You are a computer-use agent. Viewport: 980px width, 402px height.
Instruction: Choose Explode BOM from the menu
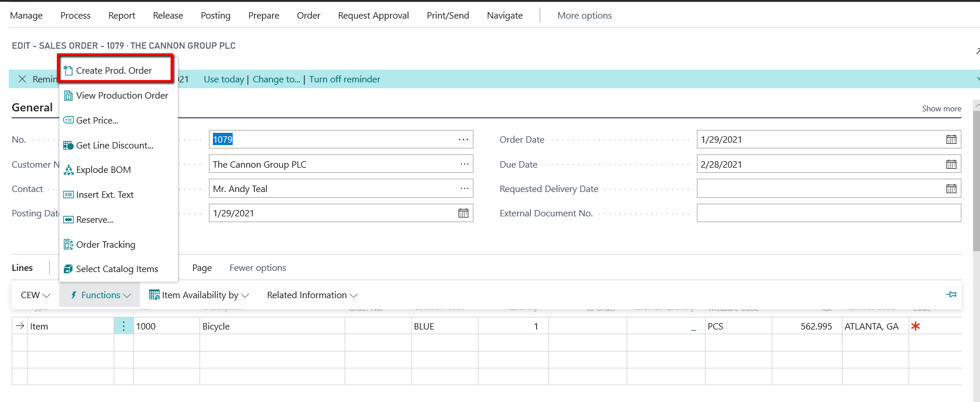point(103,169)
